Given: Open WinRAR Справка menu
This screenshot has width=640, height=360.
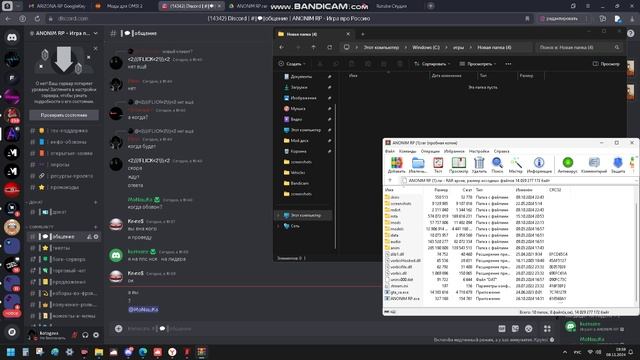Looking at the screenshot, I should click(502, 151).
